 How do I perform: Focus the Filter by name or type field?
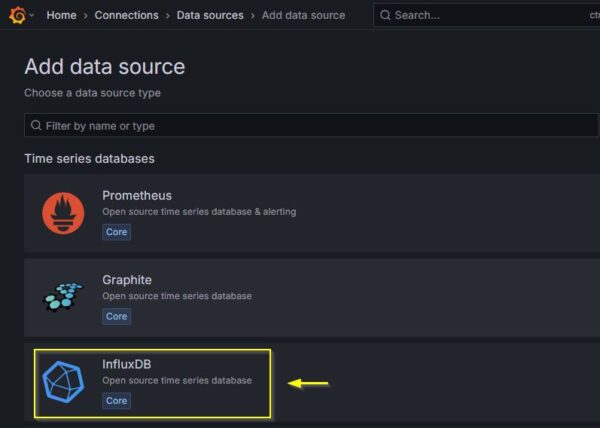[311, 125]
